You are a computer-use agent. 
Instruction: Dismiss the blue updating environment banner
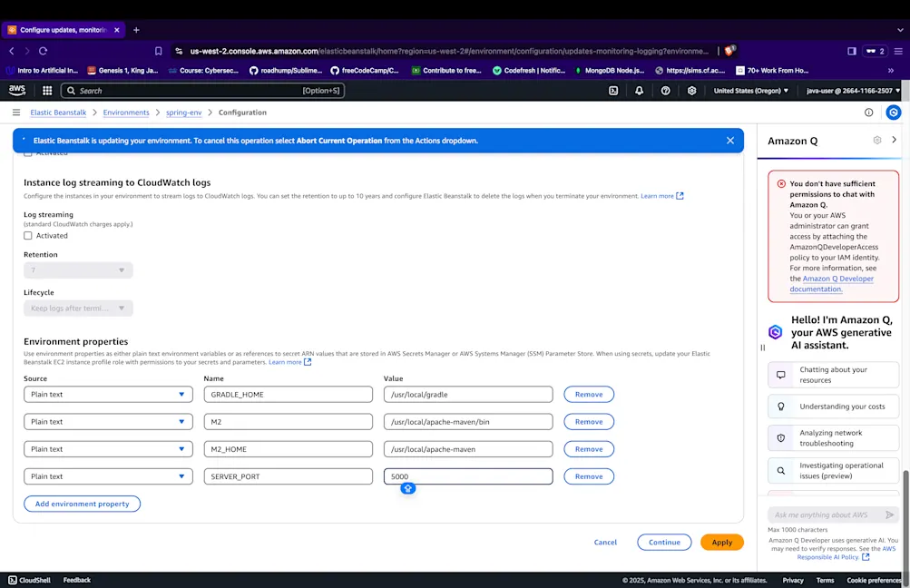tap(730, 141)
